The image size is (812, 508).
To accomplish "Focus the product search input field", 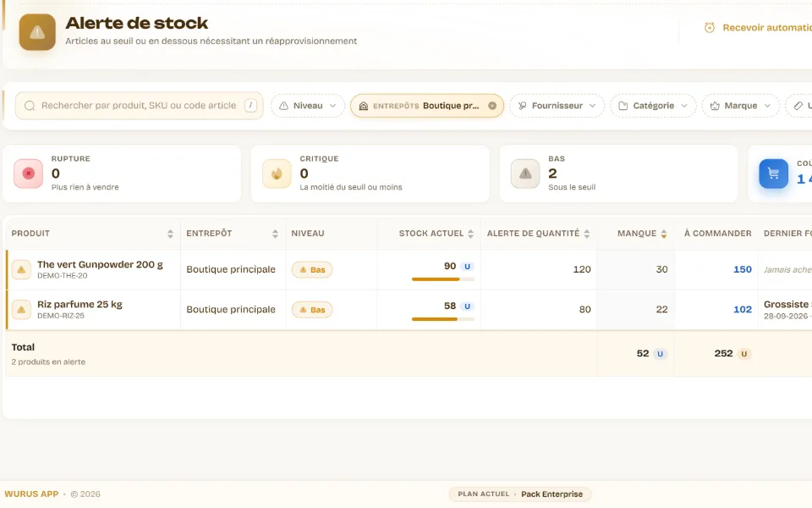I will (x=140, y=106).
